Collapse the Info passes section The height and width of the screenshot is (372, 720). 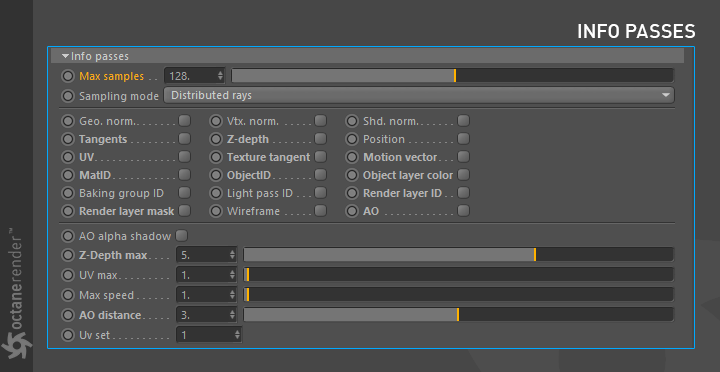tap(65, 56)
